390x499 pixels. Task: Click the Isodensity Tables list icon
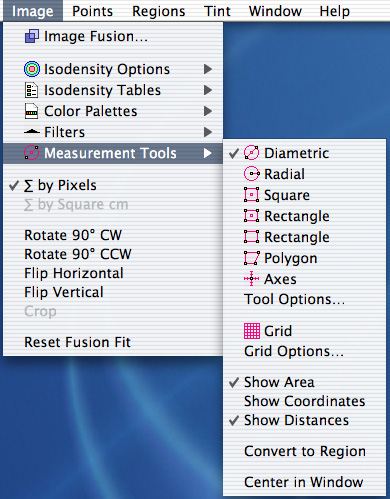(x=31, y=90)
